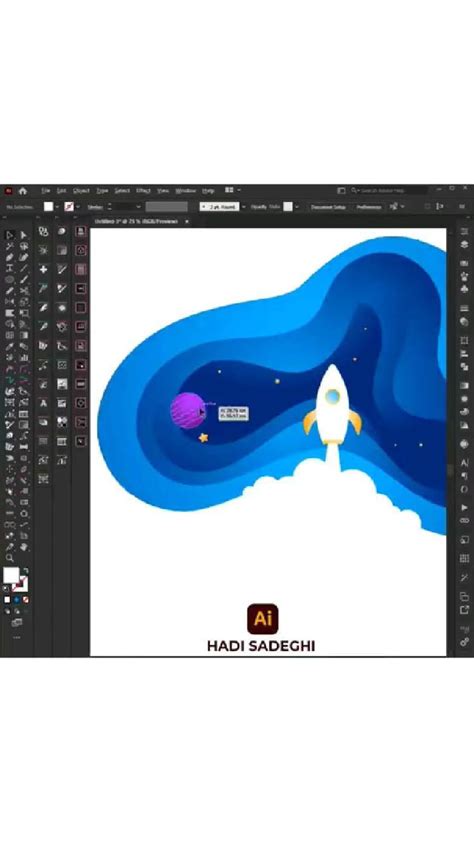Open the Asset Export panel

(464, 609)
